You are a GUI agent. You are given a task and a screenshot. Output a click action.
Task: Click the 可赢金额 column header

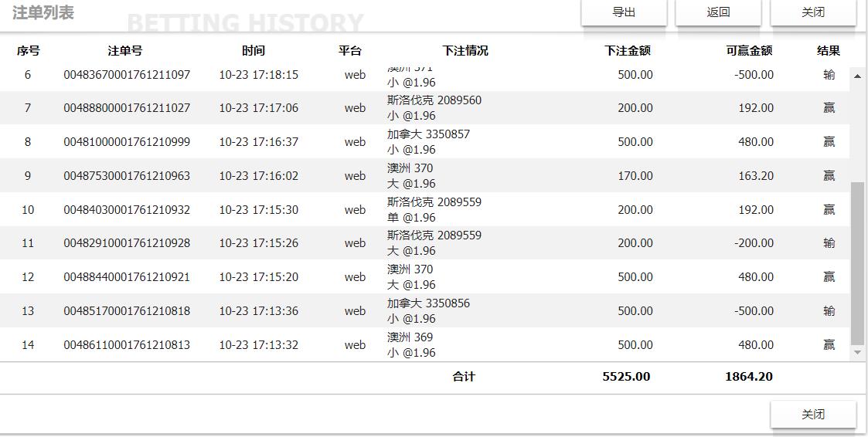pyautogui.click(x=749, y=51)
